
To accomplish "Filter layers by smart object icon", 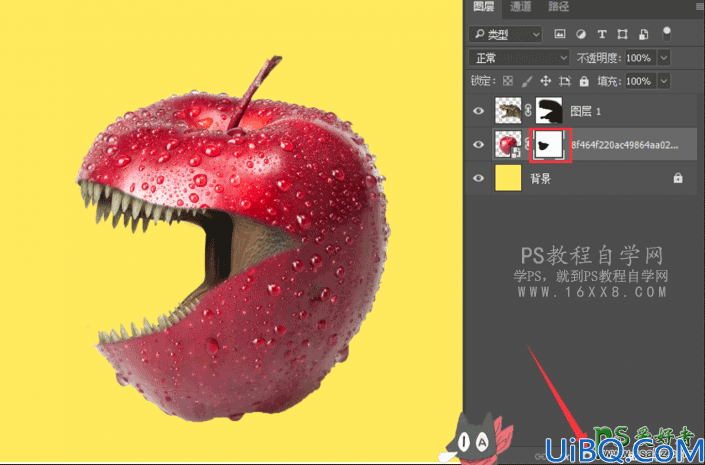I will point(643,34).
